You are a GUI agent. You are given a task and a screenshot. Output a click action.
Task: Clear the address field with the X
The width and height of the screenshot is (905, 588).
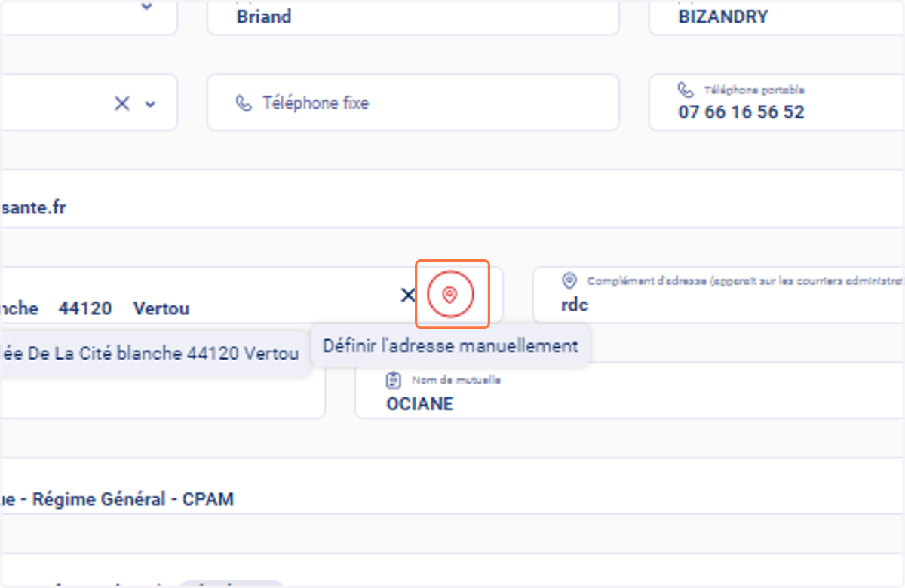407,295
